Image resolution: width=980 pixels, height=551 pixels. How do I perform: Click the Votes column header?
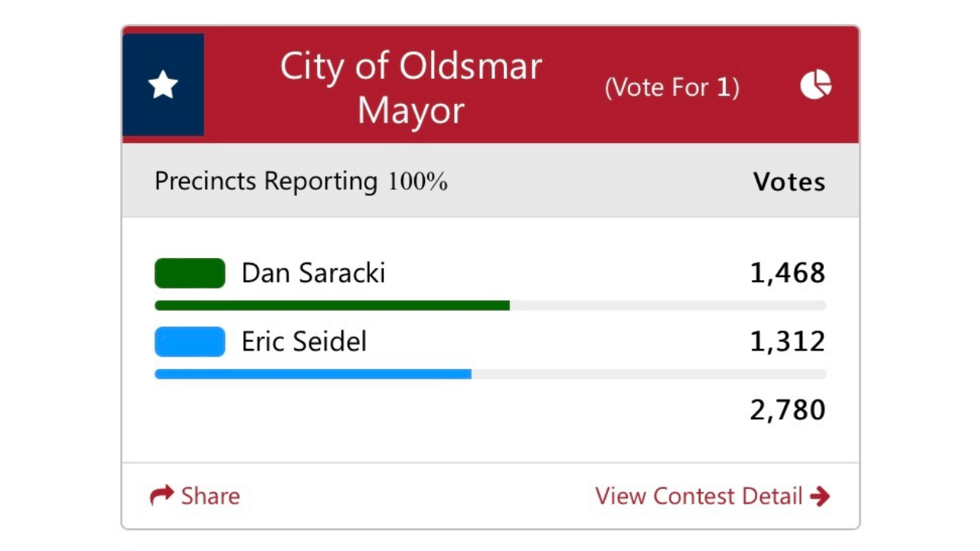(x=789, y=181)
